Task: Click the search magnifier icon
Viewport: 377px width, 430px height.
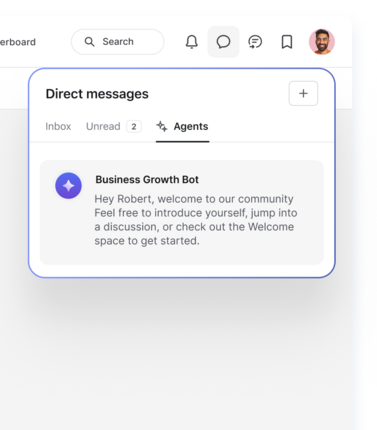Action: pos(89,42)
